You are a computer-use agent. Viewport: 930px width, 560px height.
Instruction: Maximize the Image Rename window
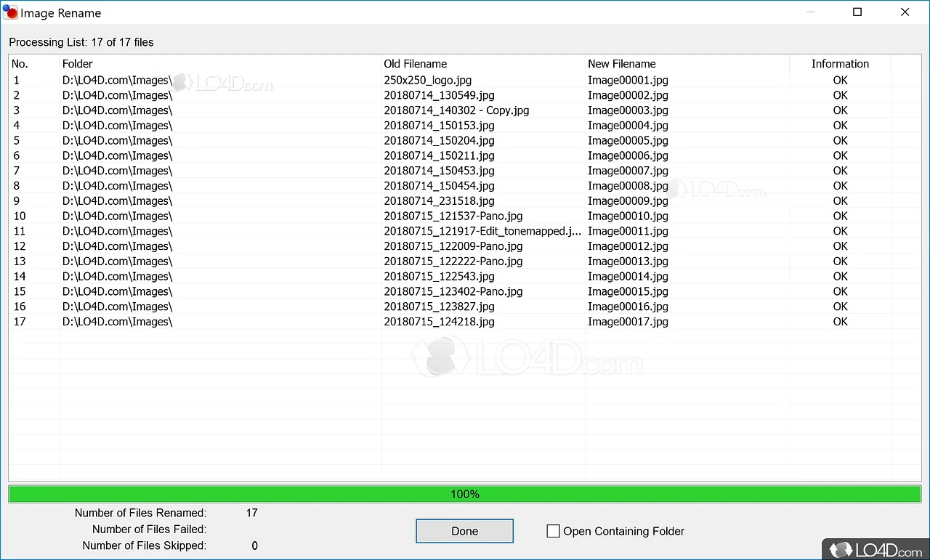coord(857,12)
